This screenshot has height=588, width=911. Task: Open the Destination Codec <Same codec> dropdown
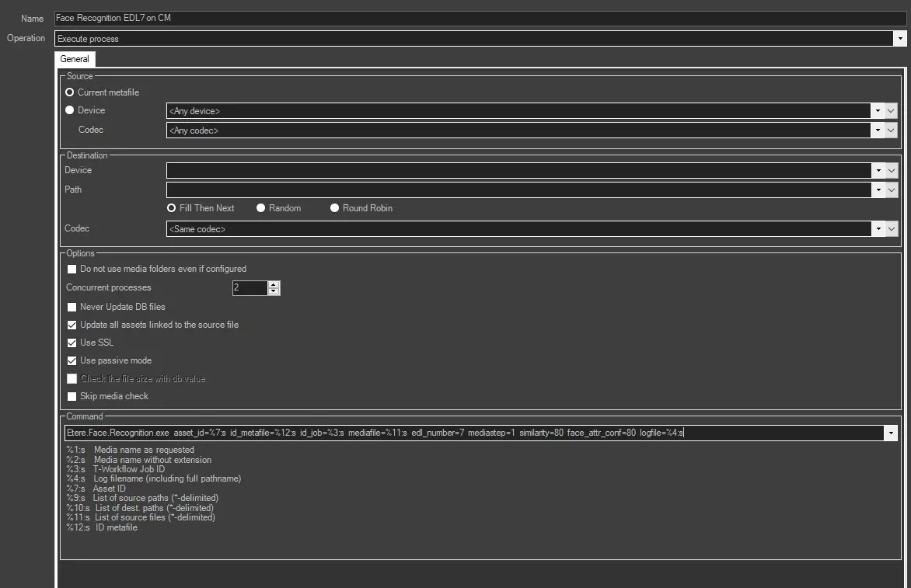878,229
